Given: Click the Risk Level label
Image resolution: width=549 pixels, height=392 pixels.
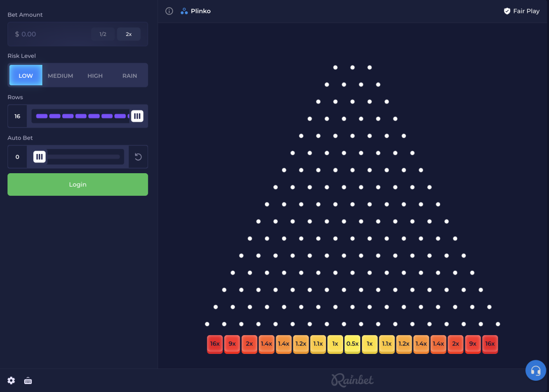Looking at the screenshot, I should point(21,56).
